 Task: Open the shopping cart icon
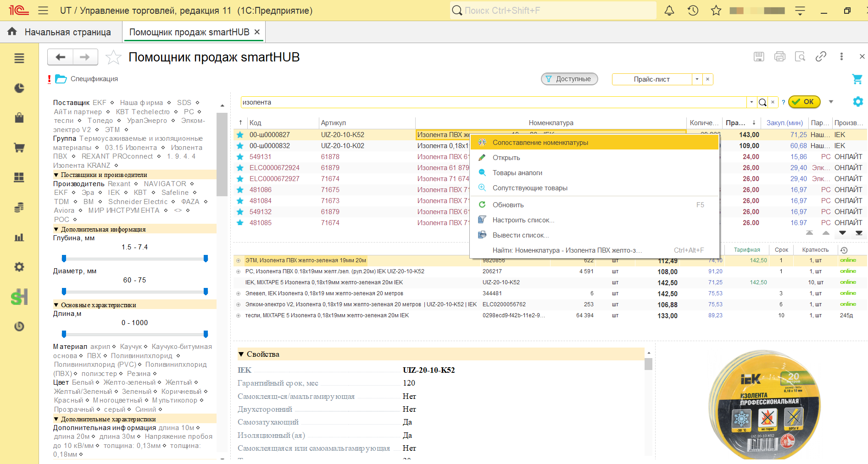pyautogui.click(x=857, y=79)
